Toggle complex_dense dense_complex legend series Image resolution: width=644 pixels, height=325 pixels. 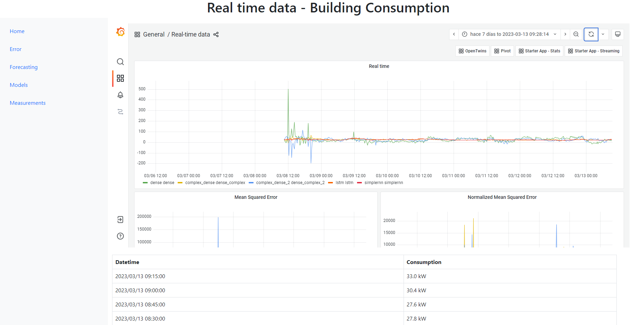pos(215,183)
